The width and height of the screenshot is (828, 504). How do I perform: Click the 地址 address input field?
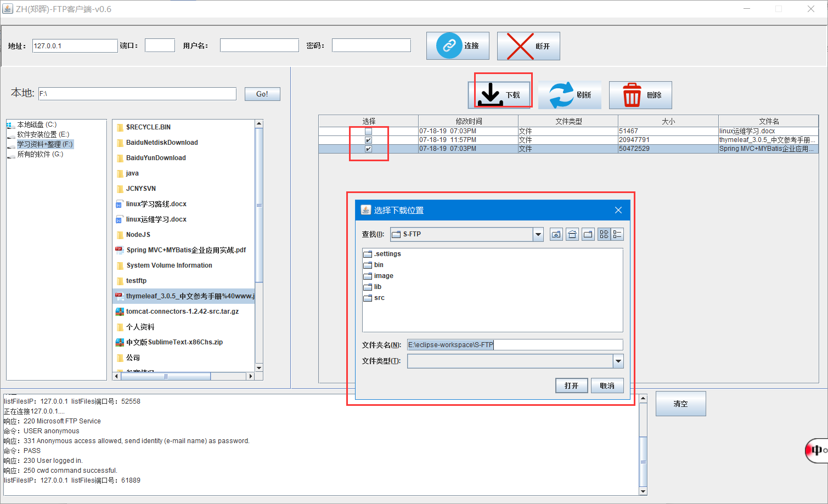click(x=75, y=46)
